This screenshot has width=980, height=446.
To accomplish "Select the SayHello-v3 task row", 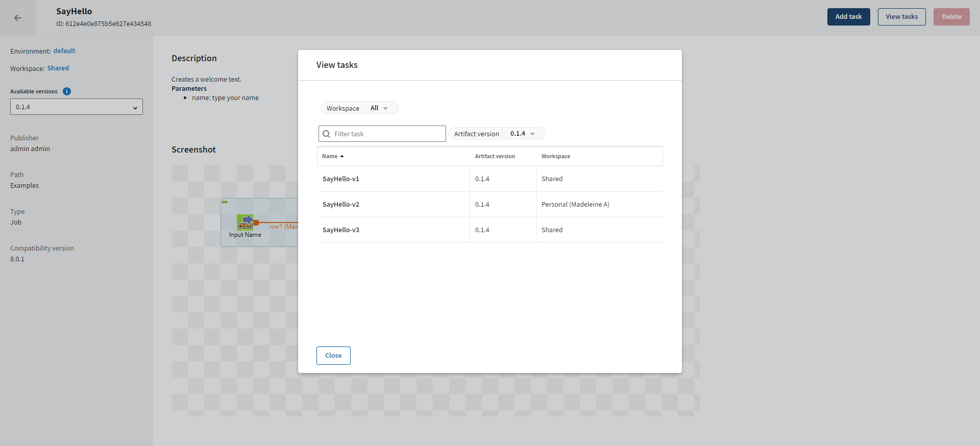I will 341,230.
